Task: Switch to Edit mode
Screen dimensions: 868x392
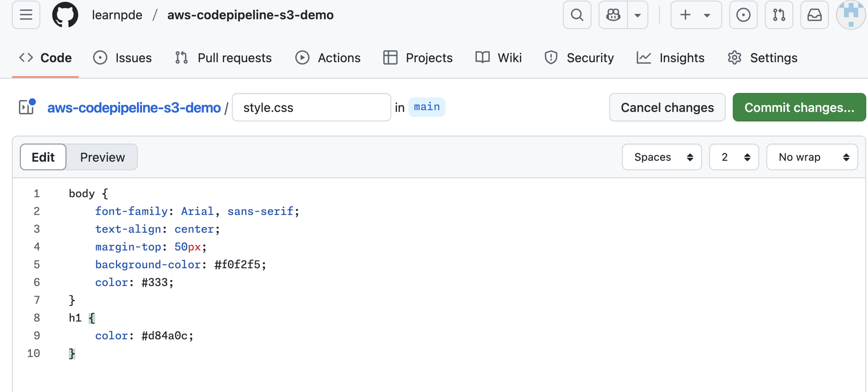Action: [x=43, y=157]
